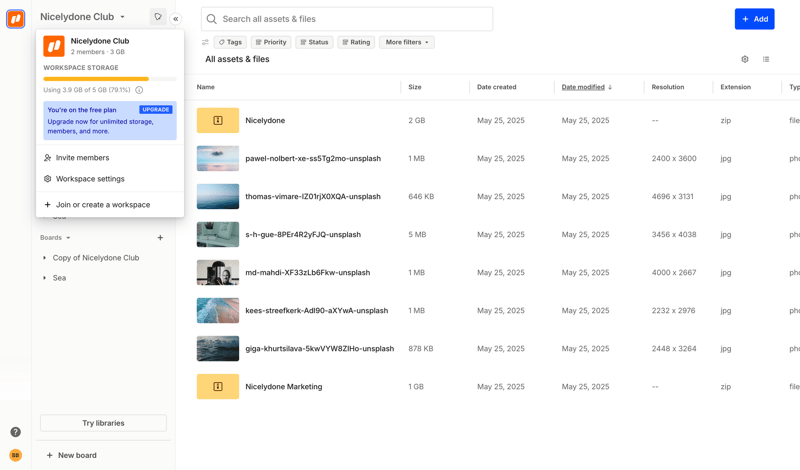Click the search magnifier icon

(x=212, y=19)
